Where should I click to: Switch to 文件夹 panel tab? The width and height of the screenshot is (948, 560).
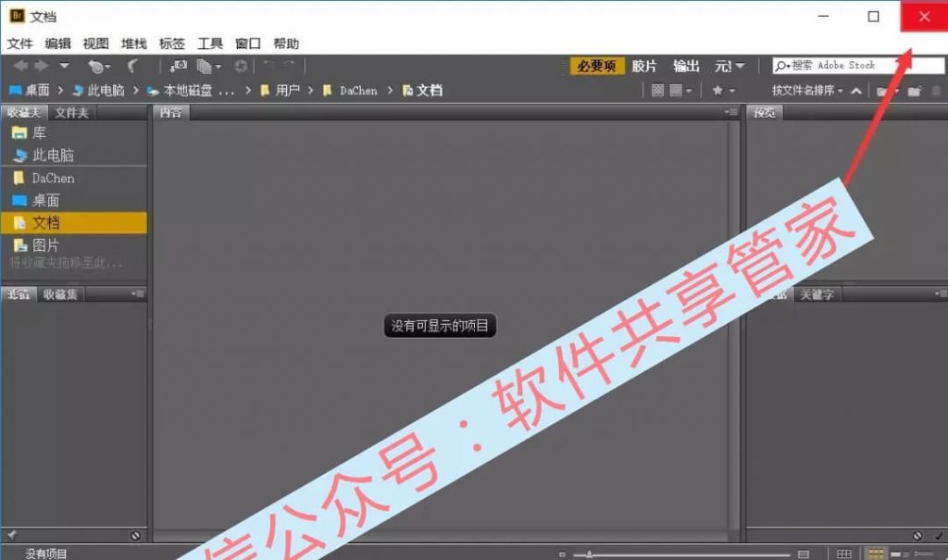pyautogui.click(x=71, y=112)
